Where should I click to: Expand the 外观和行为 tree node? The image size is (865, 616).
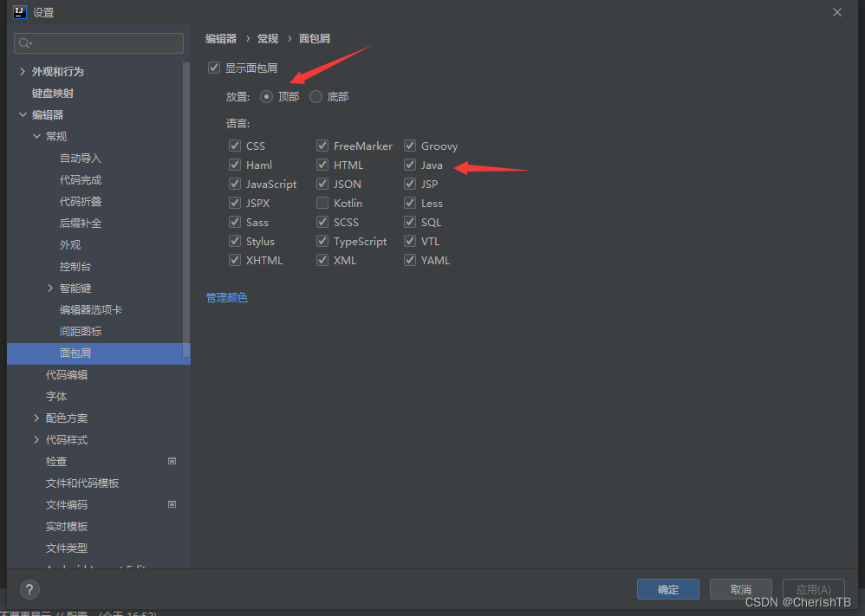[23, 71]
